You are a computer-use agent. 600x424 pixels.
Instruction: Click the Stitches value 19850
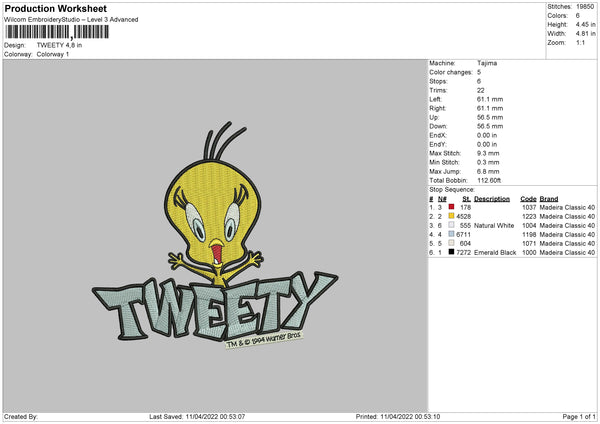(x=585, y=7)
